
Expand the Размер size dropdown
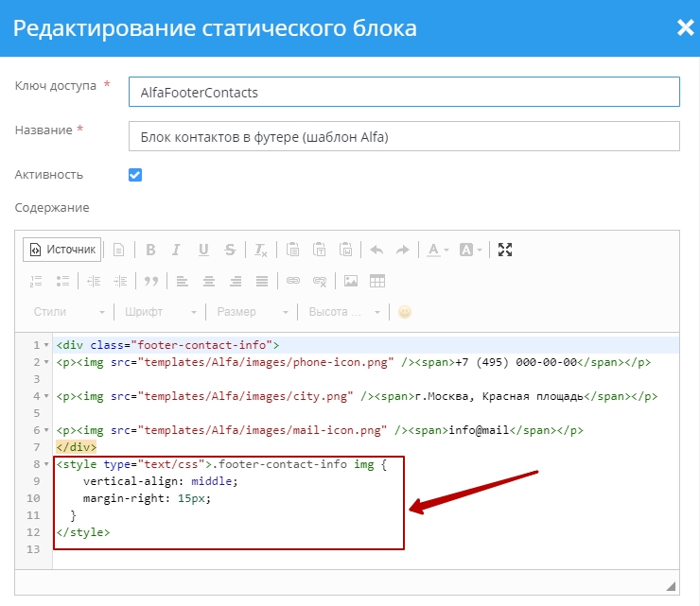(253, 312)
